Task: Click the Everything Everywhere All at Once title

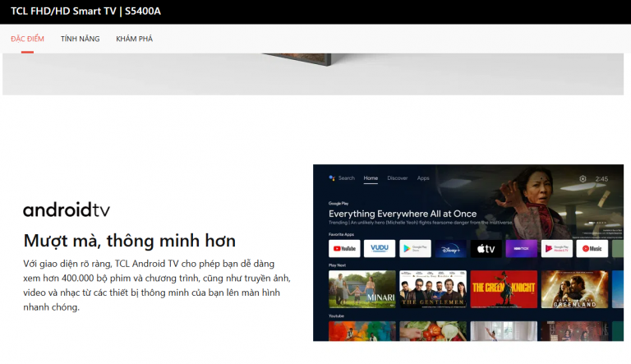Action: pyautogui.click(x=403, y=214)
